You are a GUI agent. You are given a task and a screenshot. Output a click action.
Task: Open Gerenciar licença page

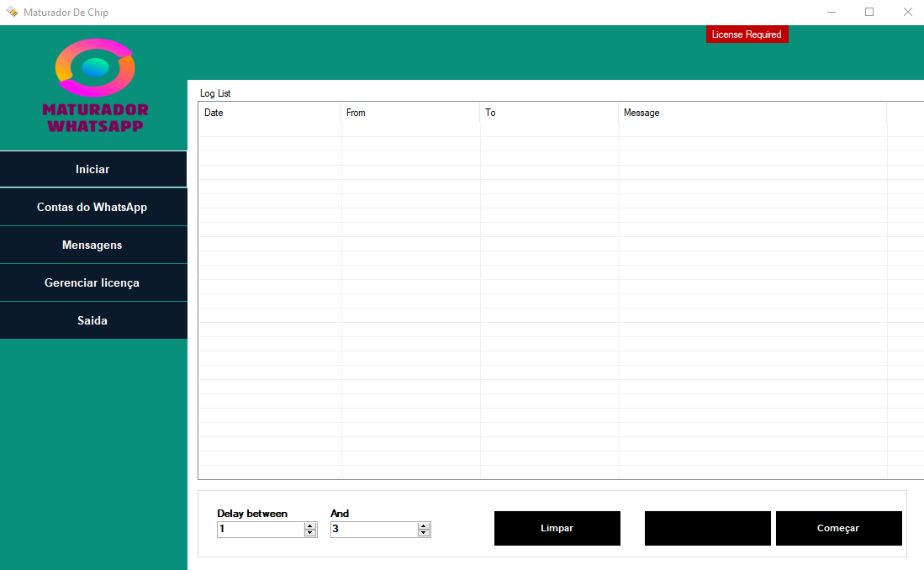(93, 282)
